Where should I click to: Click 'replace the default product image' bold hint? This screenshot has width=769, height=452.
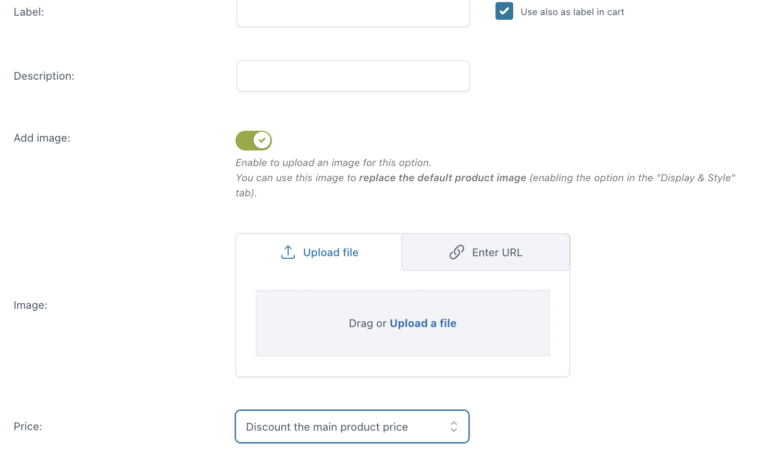click(x=442, y=177)
